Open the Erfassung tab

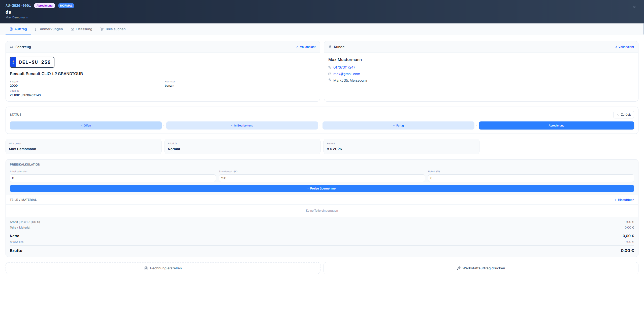[82, 29]
